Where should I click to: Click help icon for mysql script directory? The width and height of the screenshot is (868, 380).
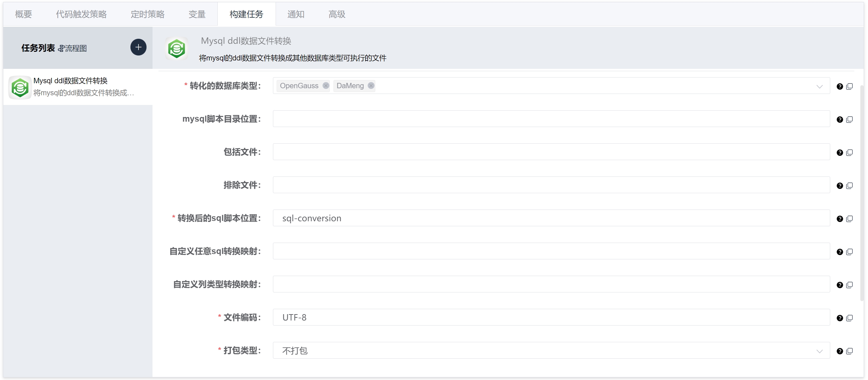tap(840, 120)
